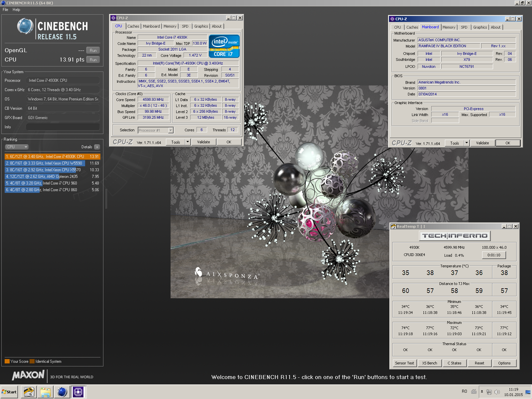Click left CPU-Z title bar icon
The width and height of the screenshot is (532, 399).
(x=113, y=18)
